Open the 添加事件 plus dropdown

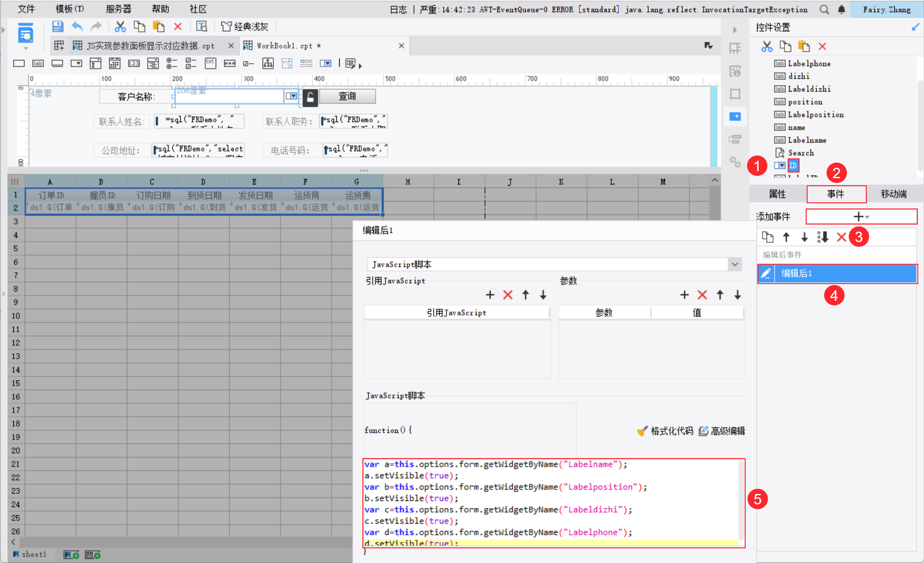pyautogui.click(x=861, y=217)
